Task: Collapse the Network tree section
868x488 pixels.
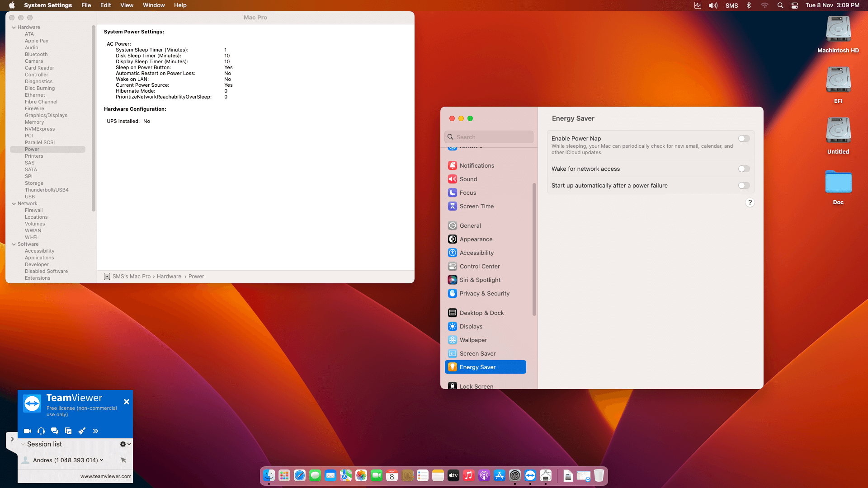Action: (14, 204)
